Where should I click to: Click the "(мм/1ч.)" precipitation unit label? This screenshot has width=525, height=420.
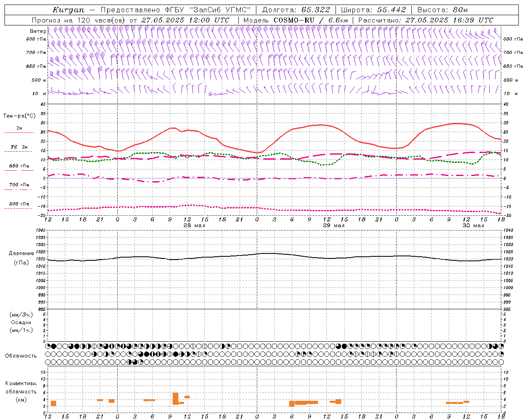point(21,330)
